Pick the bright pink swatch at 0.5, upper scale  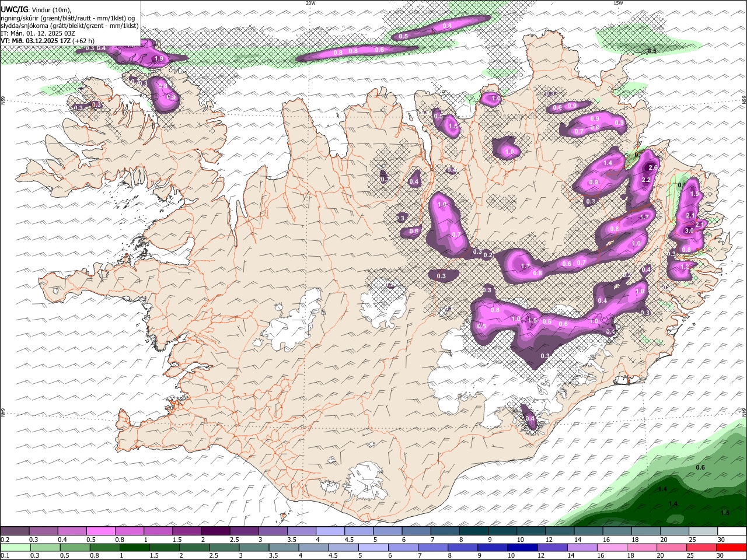coord(100,531)
